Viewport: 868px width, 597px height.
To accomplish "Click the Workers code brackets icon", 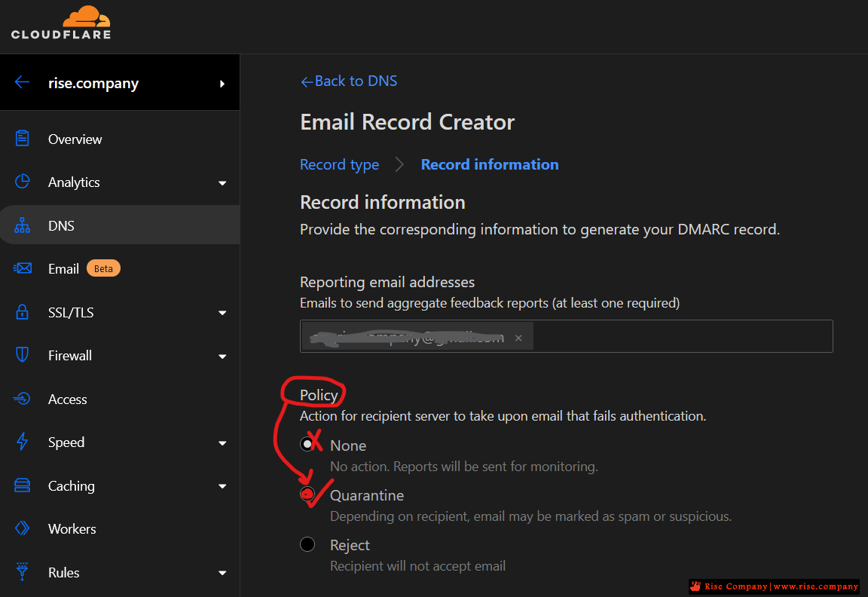I will [23, 528].
